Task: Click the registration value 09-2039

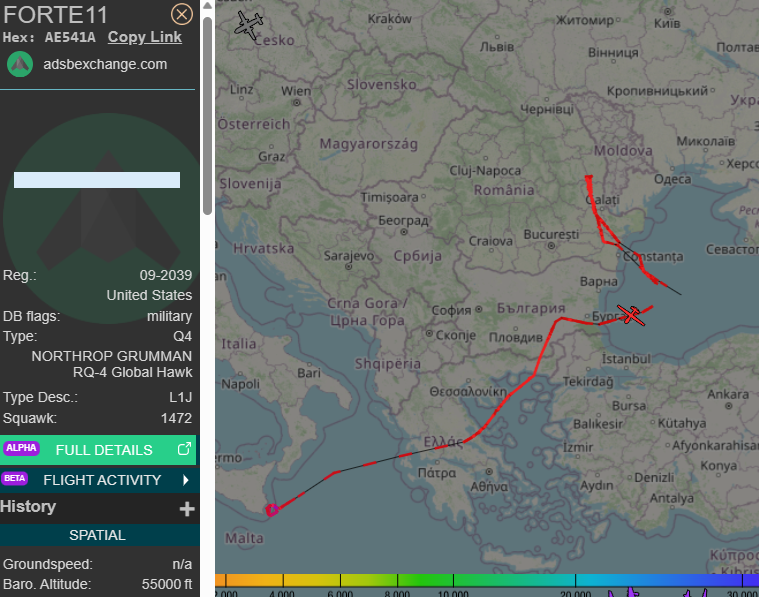Action: tap(166, 276)
